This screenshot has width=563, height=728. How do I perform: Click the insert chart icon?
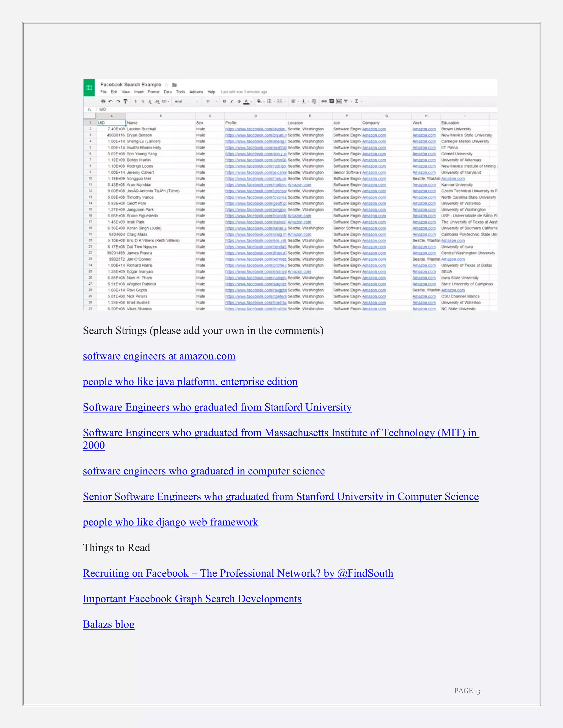click(x=339, y=101)
